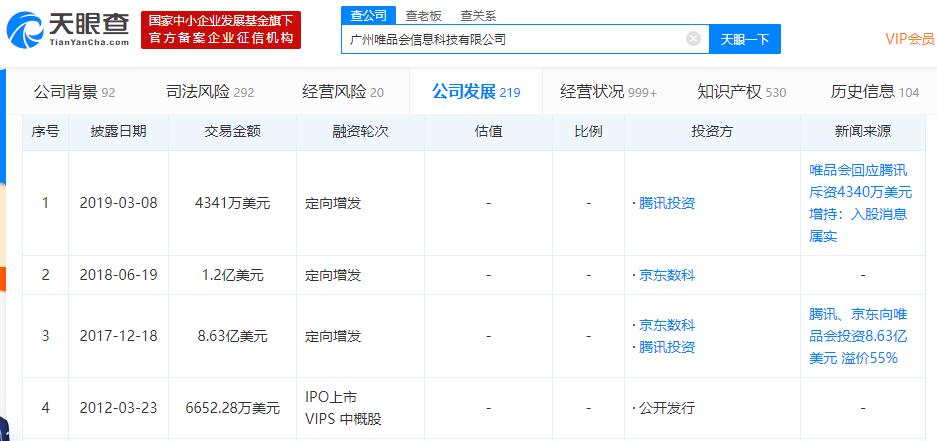The width and height of the screenshot is (937, 441).
Task: Open the VIP会员 link
Action: [x=909, y=39]
